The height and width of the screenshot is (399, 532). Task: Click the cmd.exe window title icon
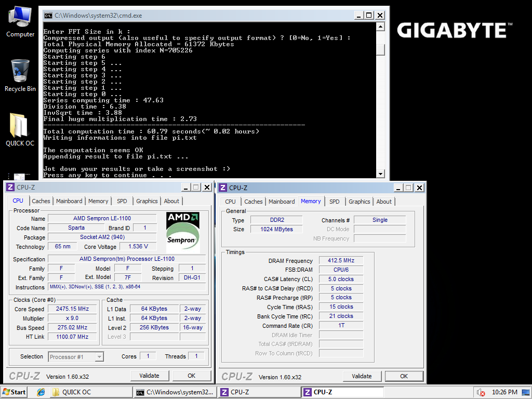coord(48,15)
